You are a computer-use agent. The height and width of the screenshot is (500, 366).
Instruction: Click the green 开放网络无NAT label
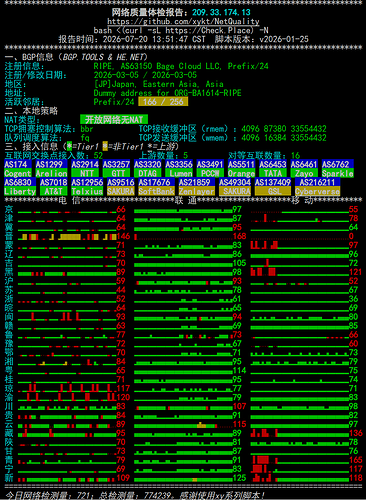114,119
